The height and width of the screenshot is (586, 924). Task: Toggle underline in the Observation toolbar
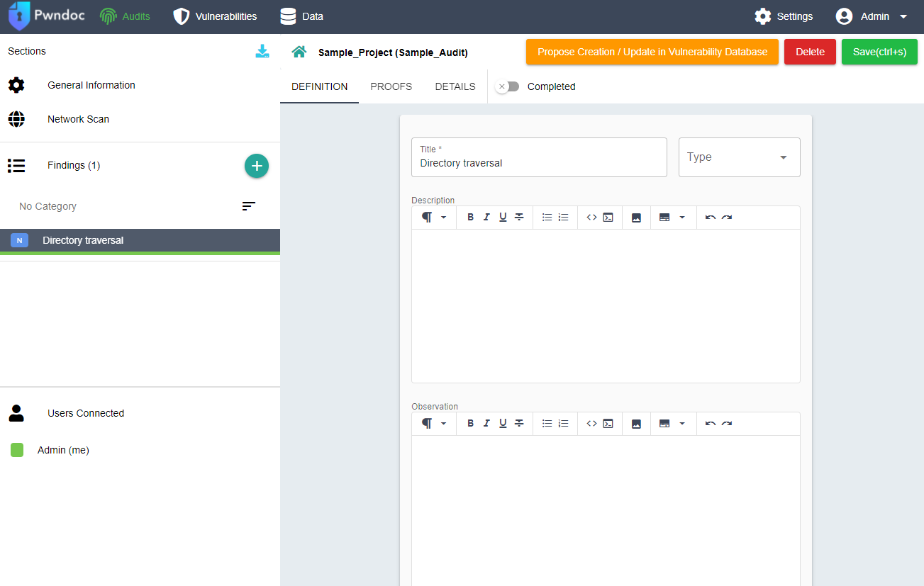coord(503,424)
